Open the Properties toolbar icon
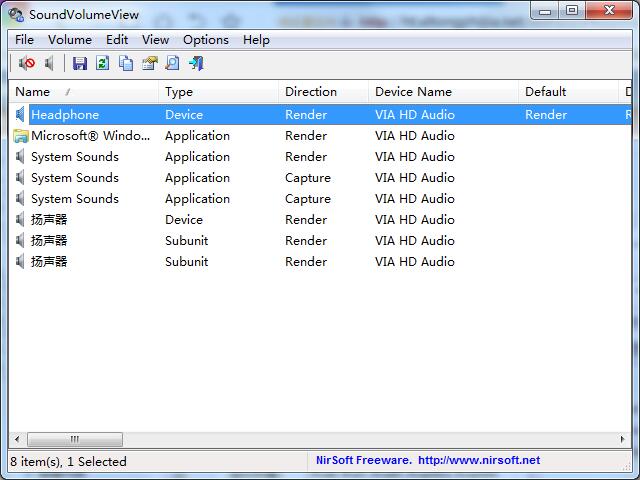Image resolution: width=640 pixels, height=480 pixels. point(149,63)
